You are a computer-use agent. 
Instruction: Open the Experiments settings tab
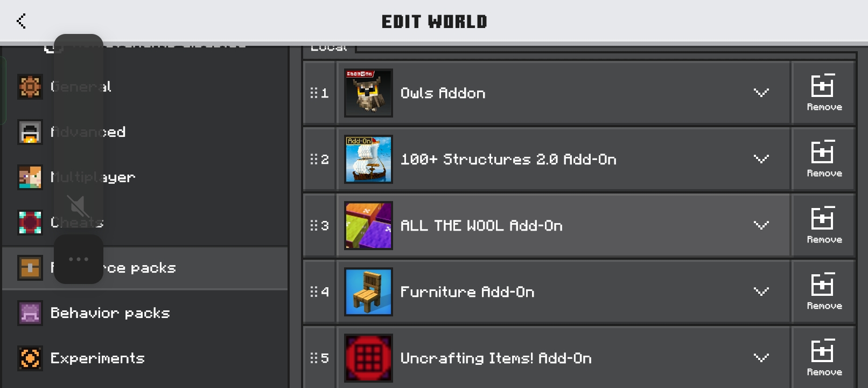145,358
